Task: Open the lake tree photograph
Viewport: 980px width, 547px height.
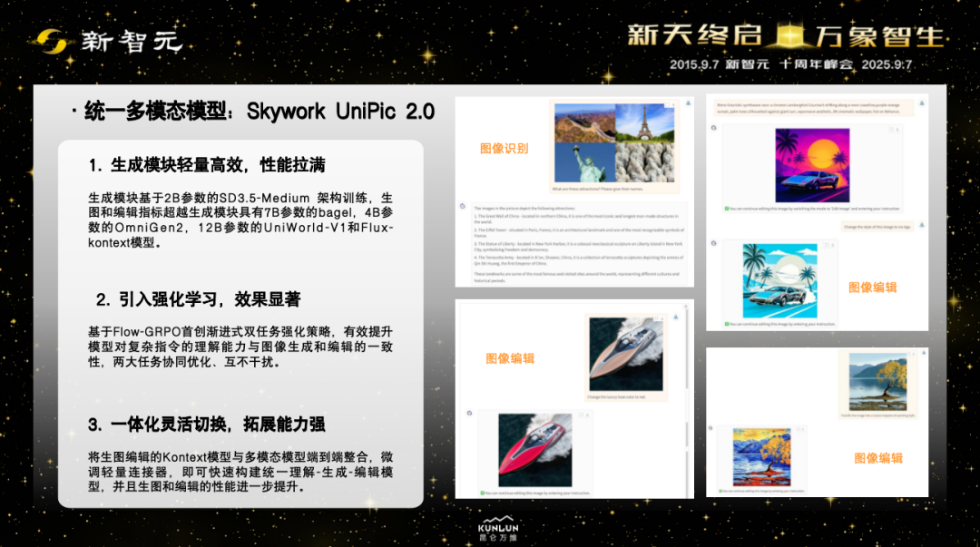Action: click(x=877, y=381)
